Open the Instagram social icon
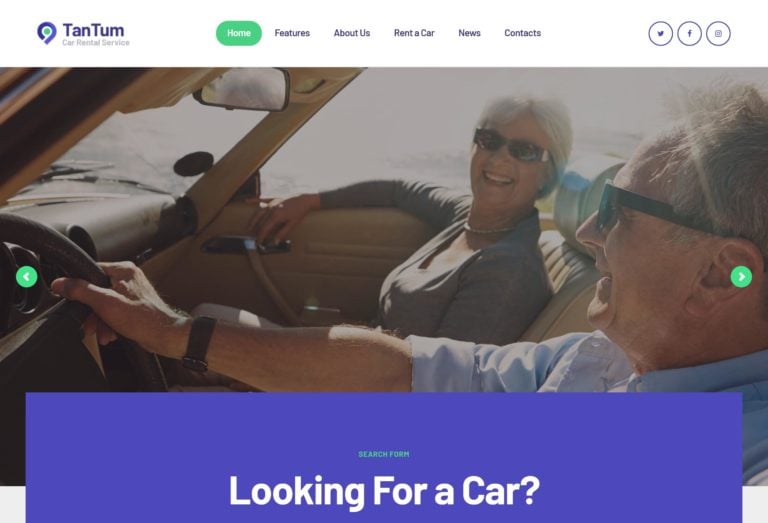768x523 pixels. click(x=718, y=33)
